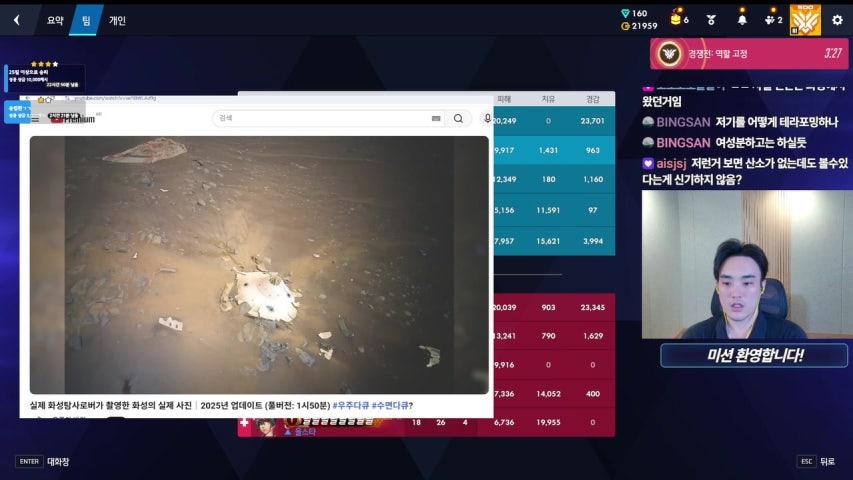
Task: Click the 뒤로 ESC button
Action: point(816,461)
